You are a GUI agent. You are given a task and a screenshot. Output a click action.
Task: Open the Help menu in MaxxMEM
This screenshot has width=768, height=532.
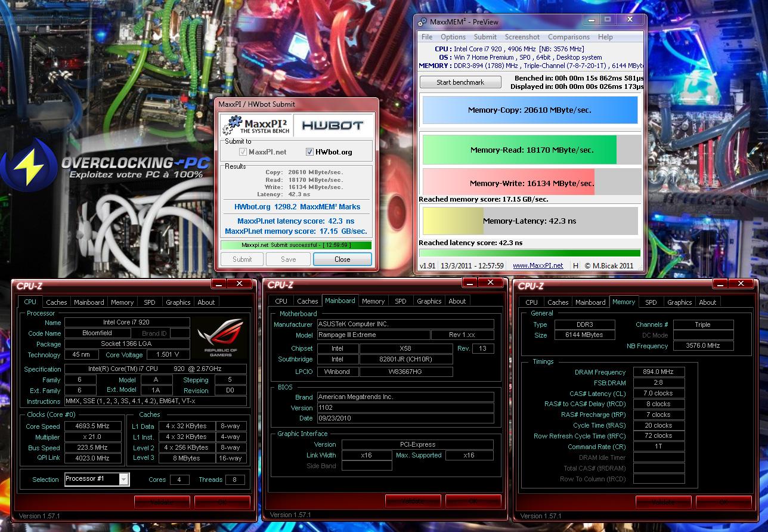point(605,37)
